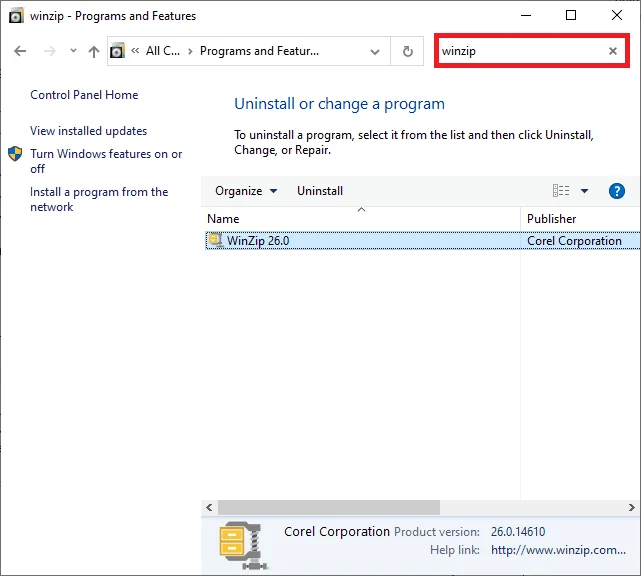Open the Organize dropdown menu
Screen dimensions: 641x576
(246, 191)
